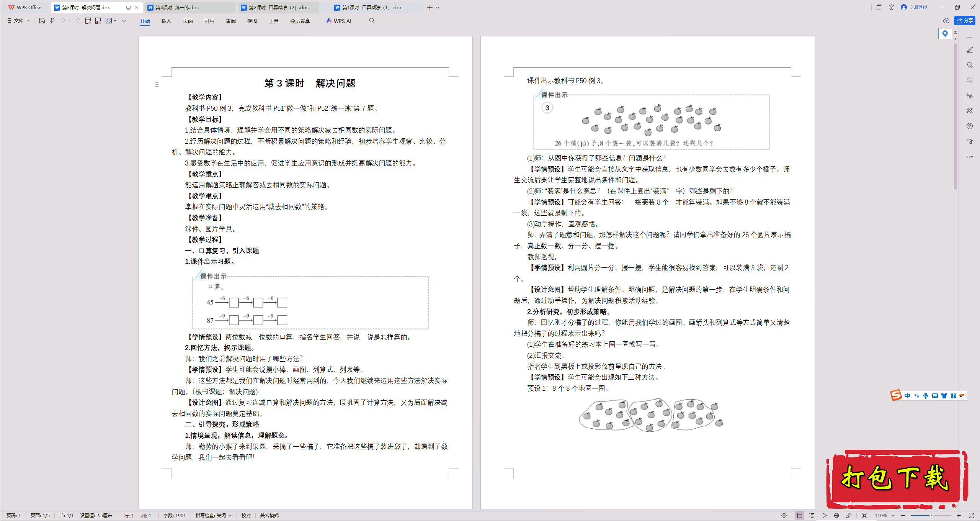
Task: Click the 分享 share button
Action: tap(965, 21)
